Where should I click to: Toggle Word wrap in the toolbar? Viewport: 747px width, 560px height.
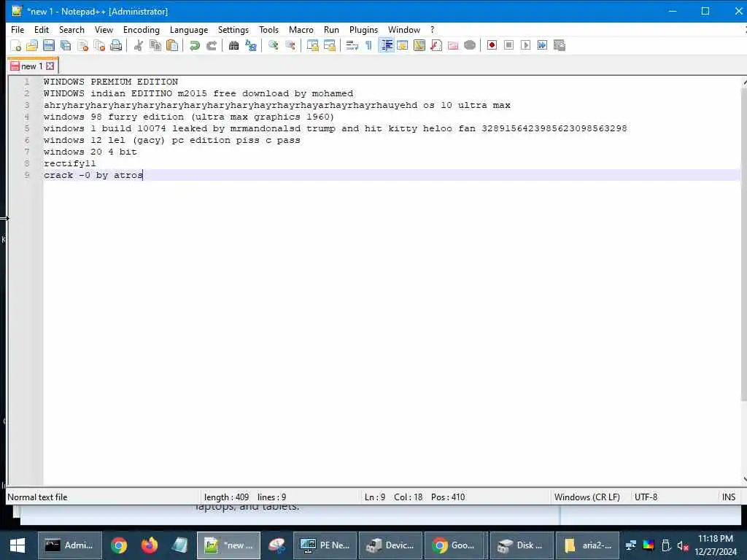pyautogui.click(x=352, y=45)
